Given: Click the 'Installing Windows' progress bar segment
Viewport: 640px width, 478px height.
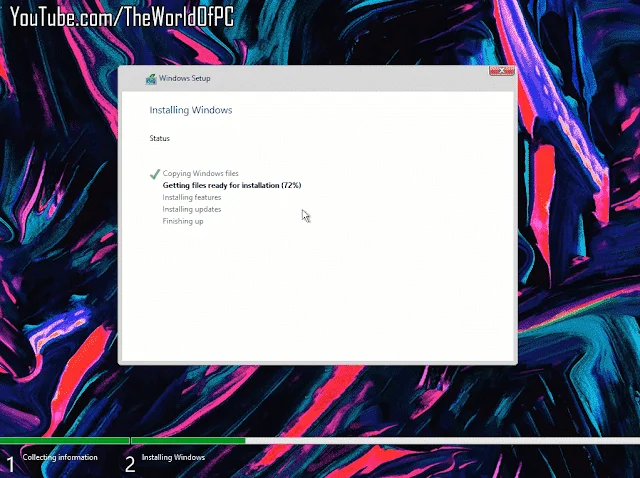Looking at the screenshot, I should pos(386,440).
